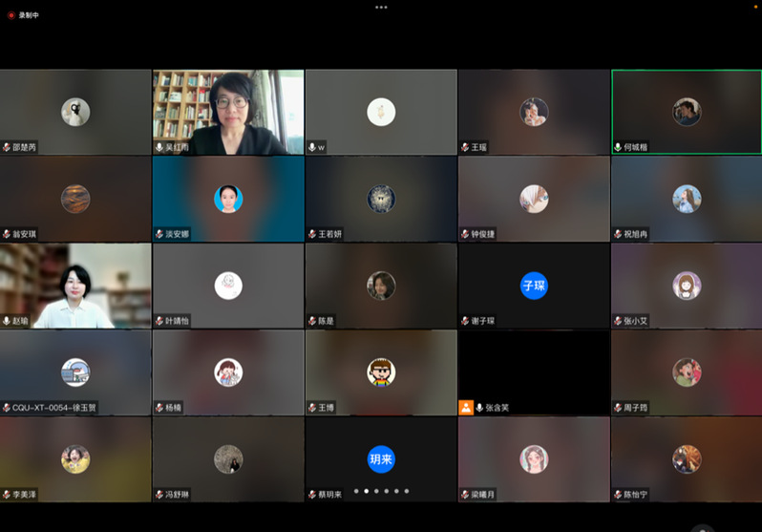Jump to the last page indicator dot
The width and height of the screenshot is (762, 532).
click(407, 491)
